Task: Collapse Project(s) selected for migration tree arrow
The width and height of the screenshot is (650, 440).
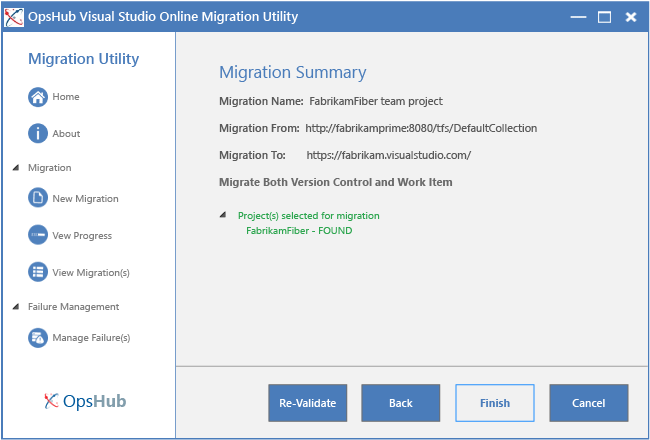Action: pos(223,215)
